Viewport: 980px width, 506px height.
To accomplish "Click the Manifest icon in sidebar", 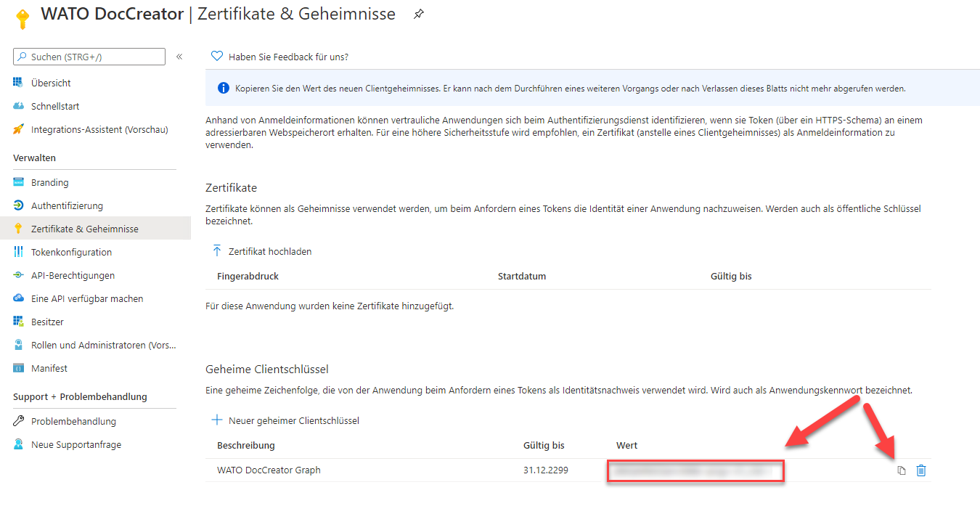I will point(19,368).
